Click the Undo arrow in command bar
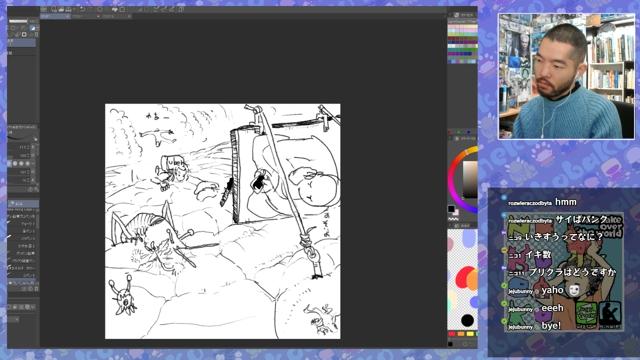This screenshot has height=360, width=640. click(82, 9)
